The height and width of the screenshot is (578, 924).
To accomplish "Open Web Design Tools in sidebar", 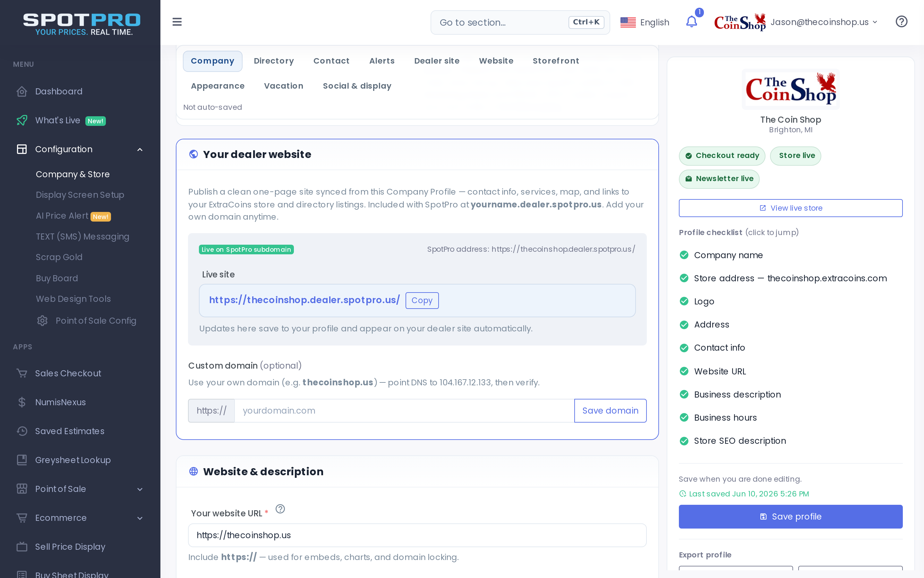I will (x=73, y=299).
